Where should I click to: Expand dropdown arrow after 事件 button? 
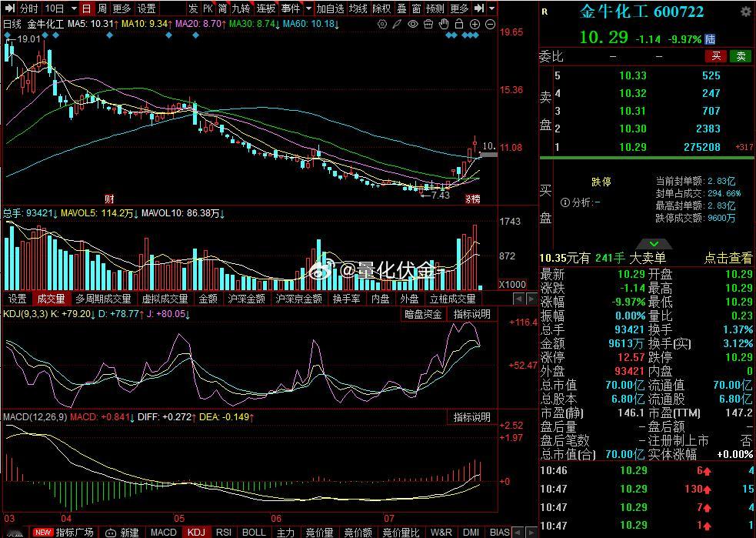pyautogui.click(x=308, y=8)
